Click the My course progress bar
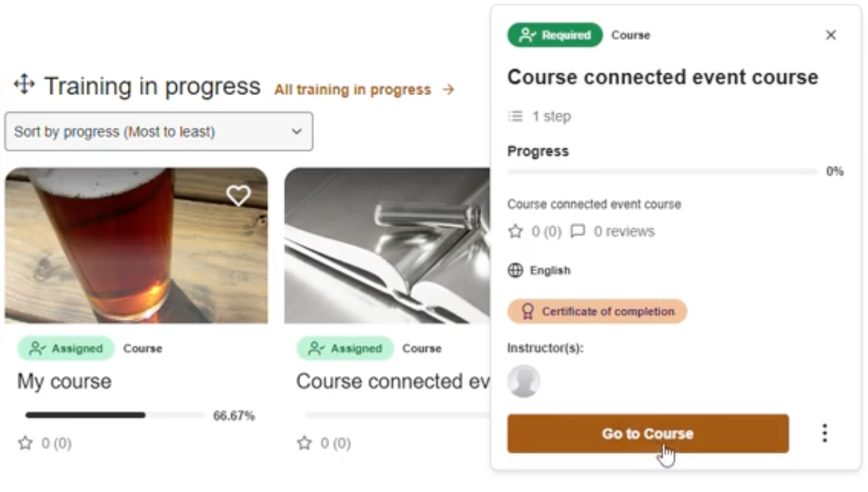 click(x=115, y=416)
